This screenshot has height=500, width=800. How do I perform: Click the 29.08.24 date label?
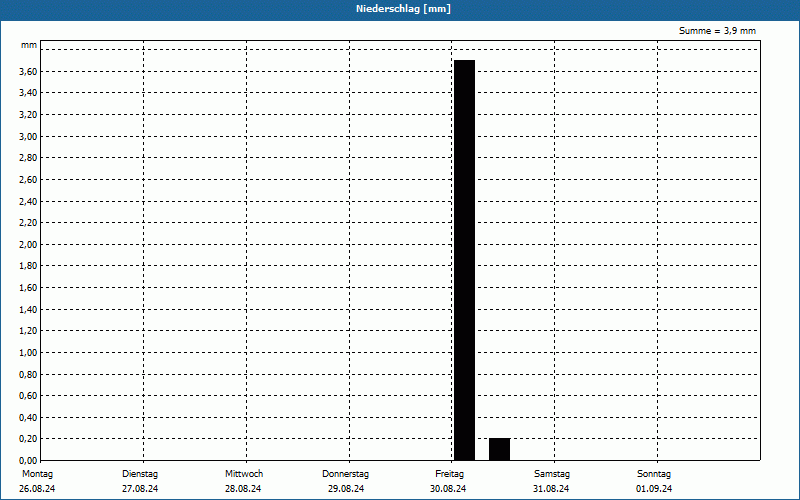point(346,489)
